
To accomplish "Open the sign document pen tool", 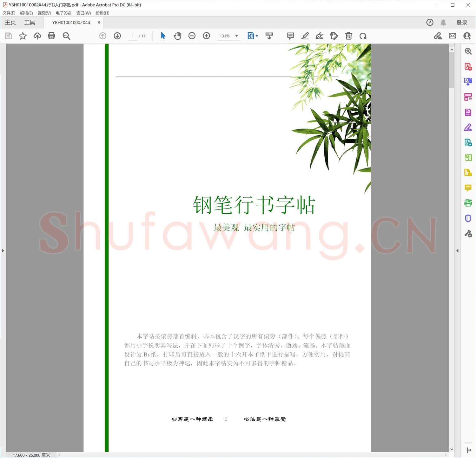I will pos(319,36).
